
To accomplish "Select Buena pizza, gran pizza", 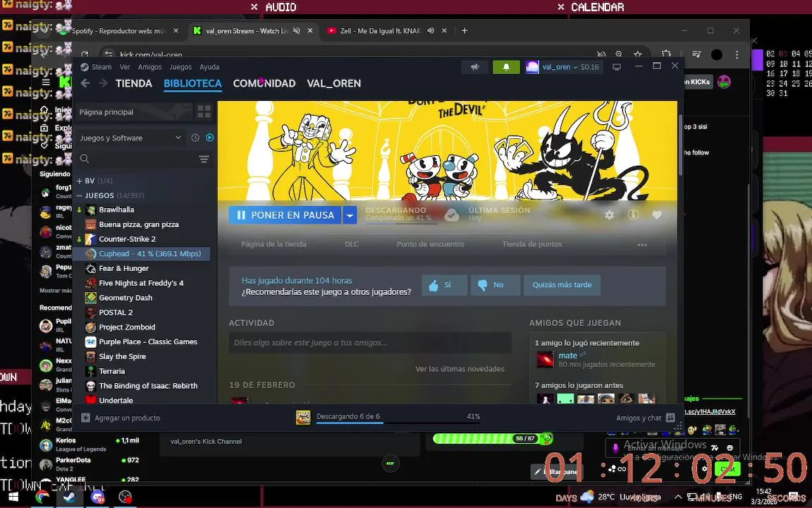I will [x=139, y=224].
